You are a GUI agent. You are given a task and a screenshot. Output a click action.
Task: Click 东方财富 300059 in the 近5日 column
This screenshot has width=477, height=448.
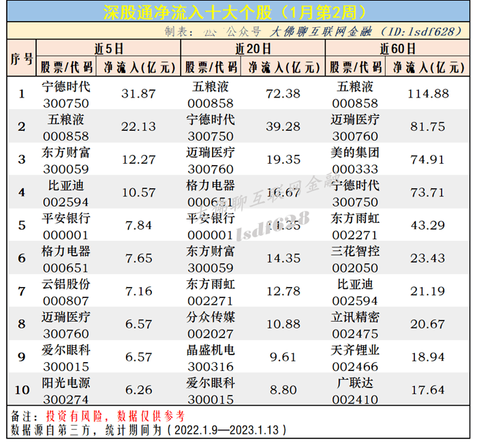66,160
